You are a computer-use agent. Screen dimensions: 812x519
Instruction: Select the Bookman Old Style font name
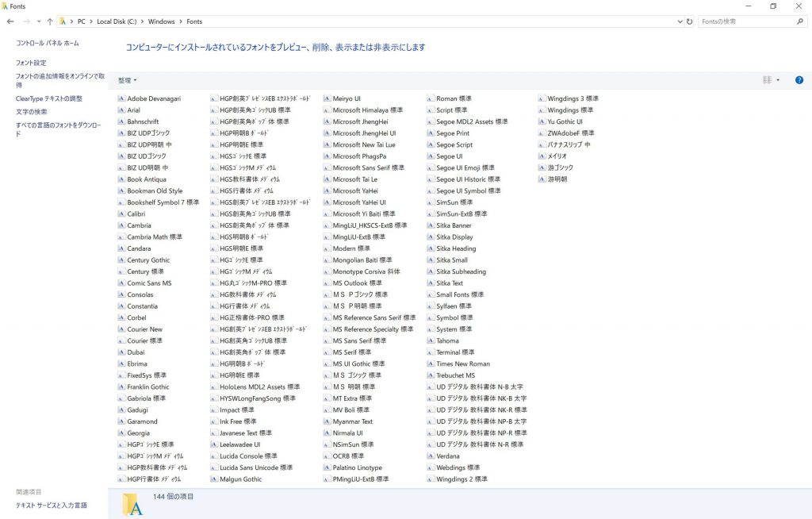155,190
